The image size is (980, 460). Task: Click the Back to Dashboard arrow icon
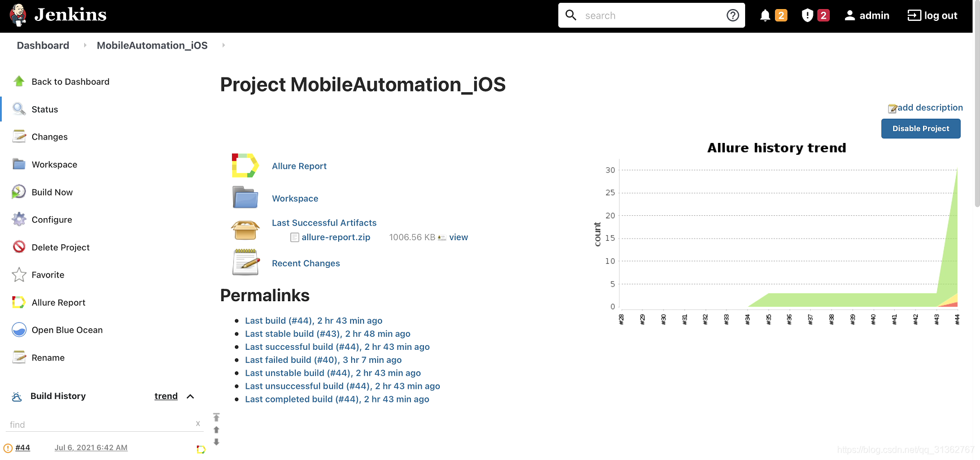tap(19, 81)
